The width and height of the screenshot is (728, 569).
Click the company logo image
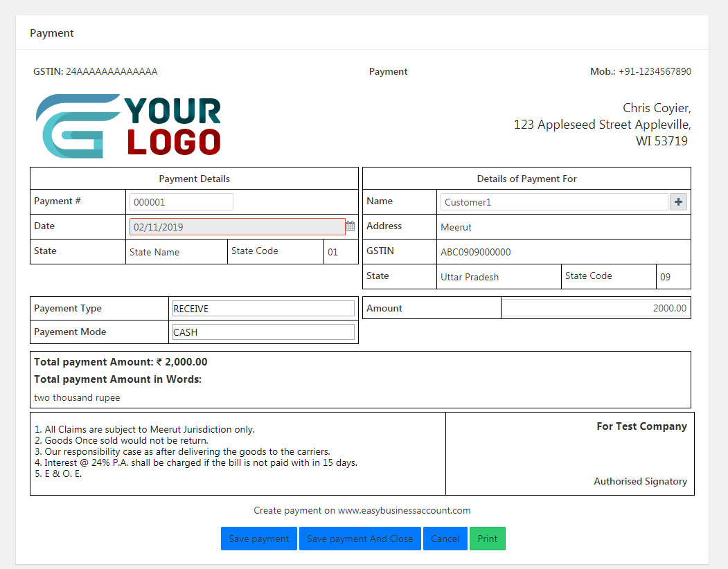click(128, 126)
